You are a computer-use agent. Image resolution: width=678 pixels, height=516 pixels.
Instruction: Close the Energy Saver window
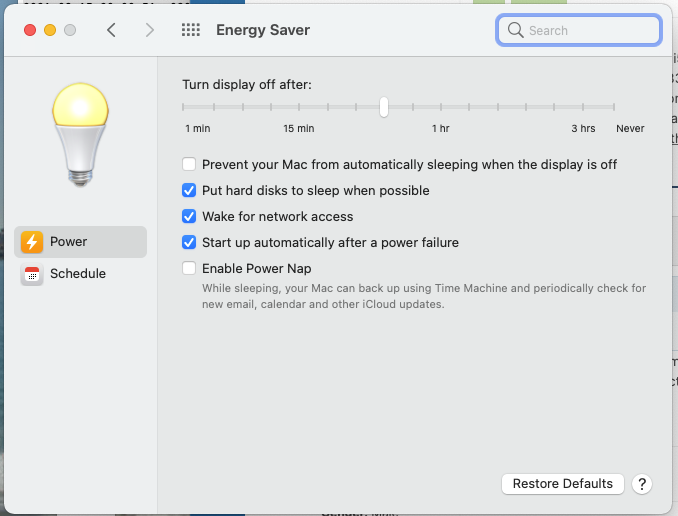click(x=30, y=30)
